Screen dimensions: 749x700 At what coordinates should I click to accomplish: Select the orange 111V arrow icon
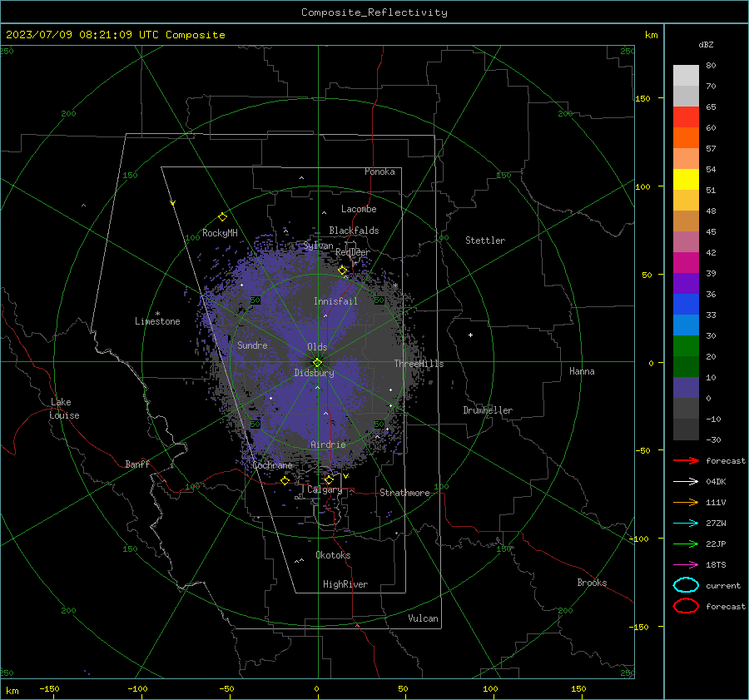pos(686,502)
